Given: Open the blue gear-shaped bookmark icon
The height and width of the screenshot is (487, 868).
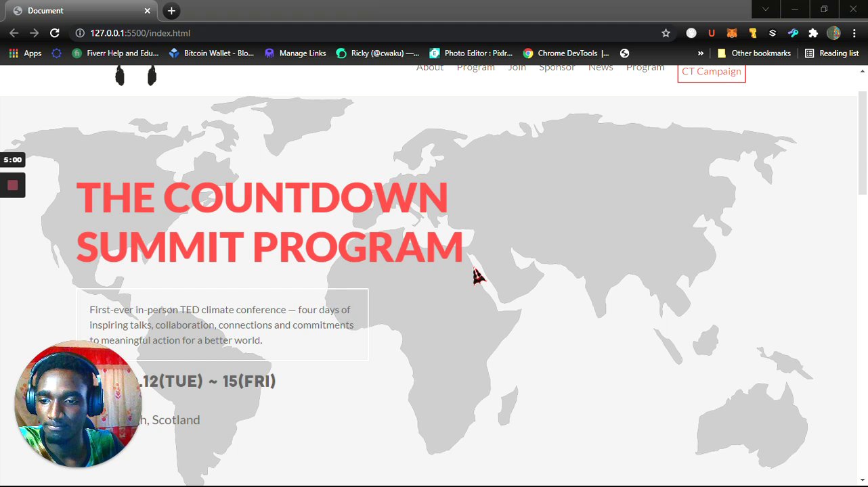Looking at the screenshot, I should 57,53.
